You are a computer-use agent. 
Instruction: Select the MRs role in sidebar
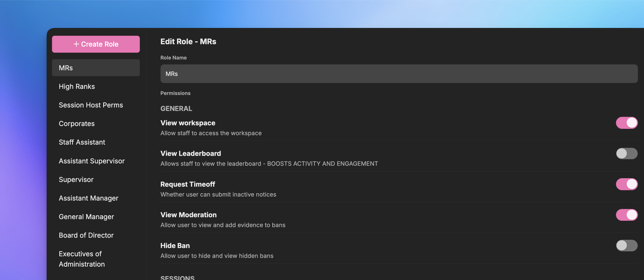pyautogui.click(x=96, y=68)
